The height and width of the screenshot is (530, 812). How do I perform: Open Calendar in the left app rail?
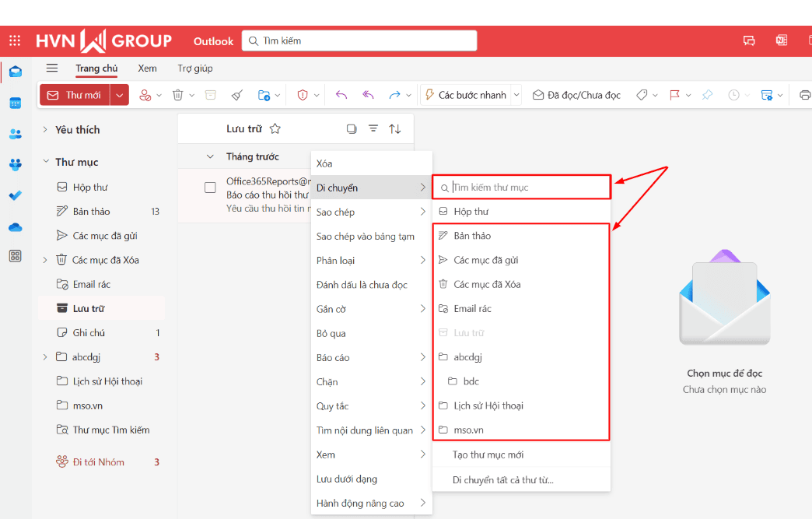click(16, 103)
